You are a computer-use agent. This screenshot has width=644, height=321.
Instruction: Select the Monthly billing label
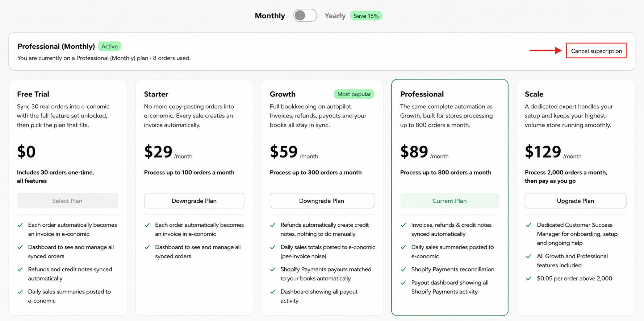(x=270, y=16)
